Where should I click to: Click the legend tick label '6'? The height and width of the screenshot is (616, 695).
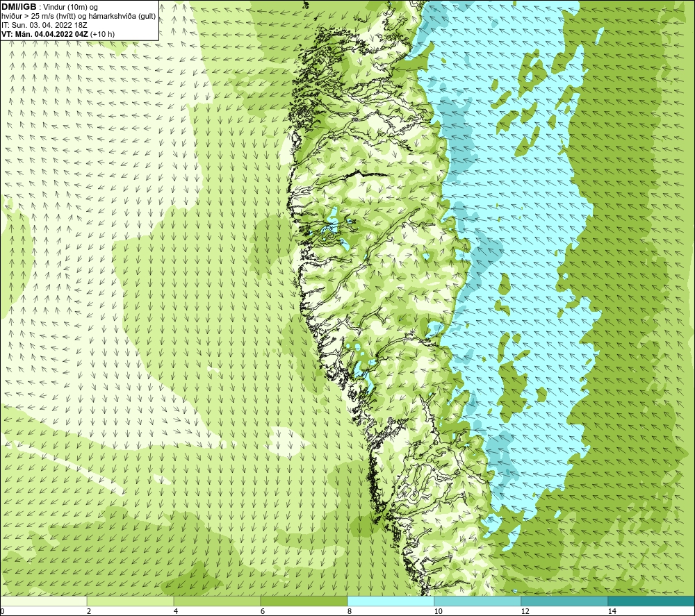(263, 611)
